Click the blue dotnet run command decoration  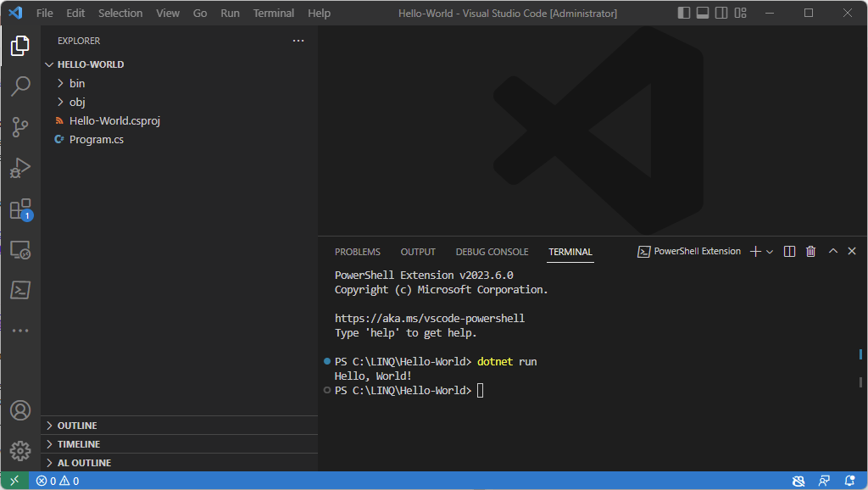pyautogui.click(x=326, y=361)
